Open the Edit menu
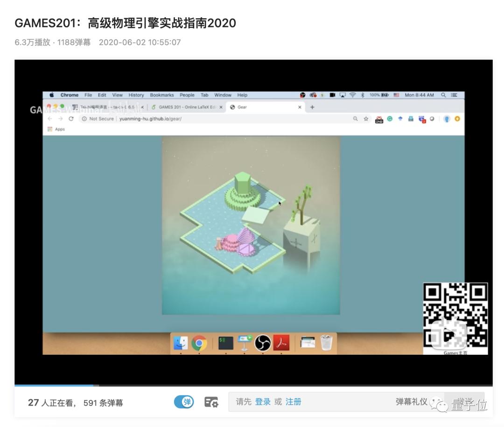The image size is (504, 427). point(102,95)
